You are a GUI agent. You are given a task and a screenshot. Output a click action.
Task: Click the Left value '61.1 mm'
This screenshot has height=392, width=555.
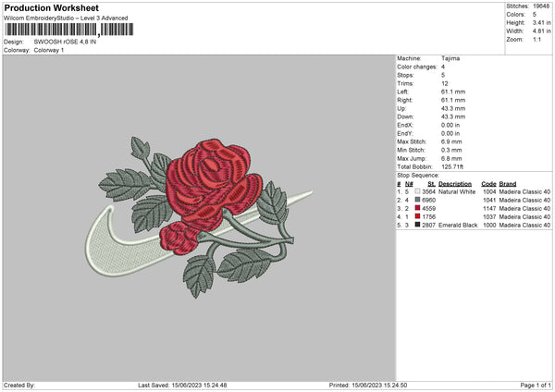click(453, 92)
